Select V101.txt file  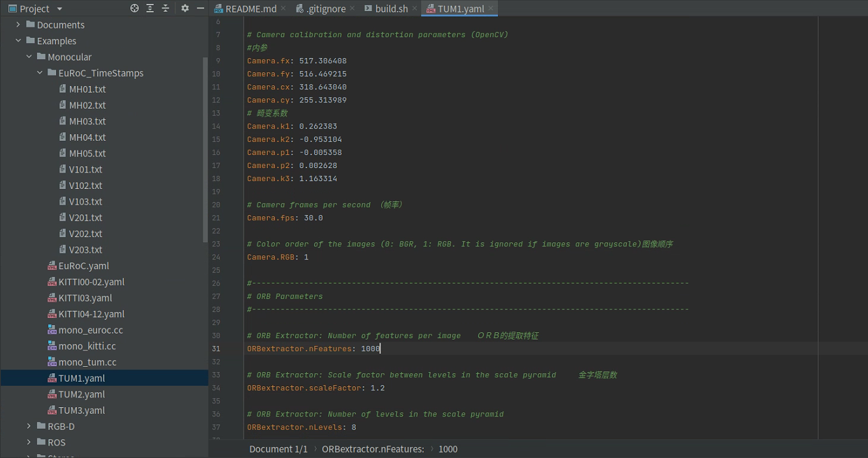click(x=85, y=169)
